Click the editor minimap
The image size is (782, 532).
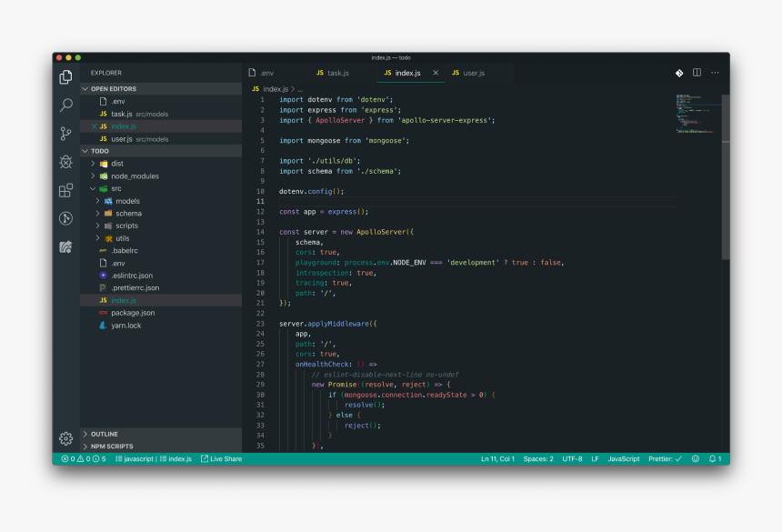tap(698, 114)
